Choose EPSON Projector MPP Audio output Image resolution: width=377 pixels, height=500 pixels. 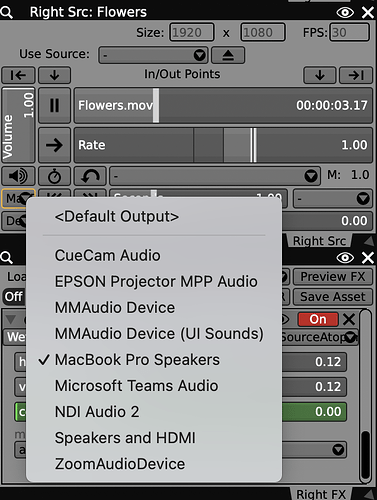(x=154, y=282)
